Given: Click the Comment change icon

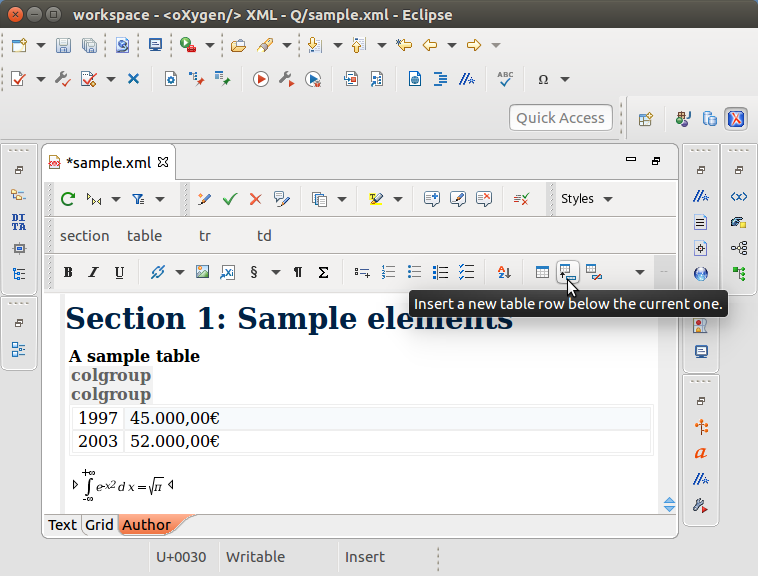Looking at the screenshot, I should (281, 199).
